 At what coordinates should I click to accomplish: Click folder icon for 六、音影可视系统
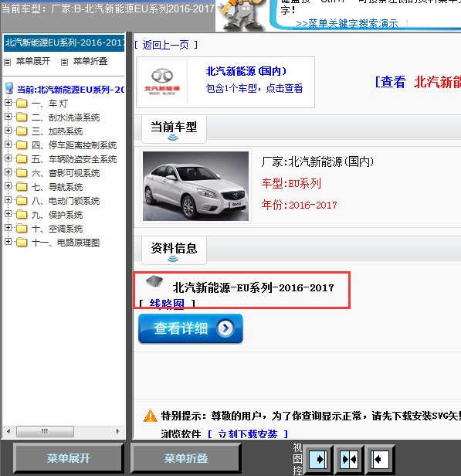(22, 173)
